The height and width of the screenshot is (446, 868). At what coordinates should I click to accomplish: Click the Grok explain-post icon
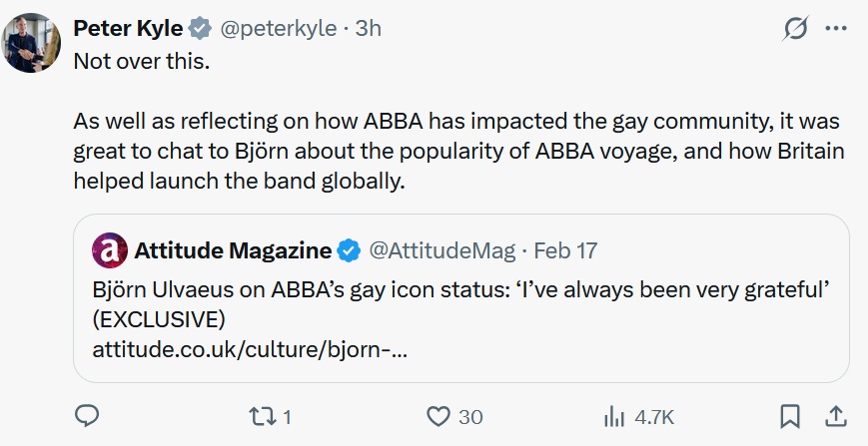795,29
